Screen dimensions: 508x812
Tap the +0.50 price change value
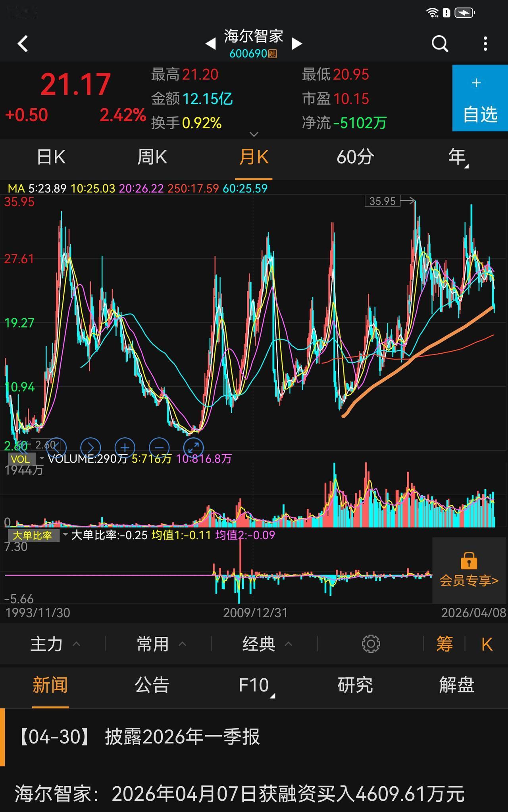tap(26, 115)
